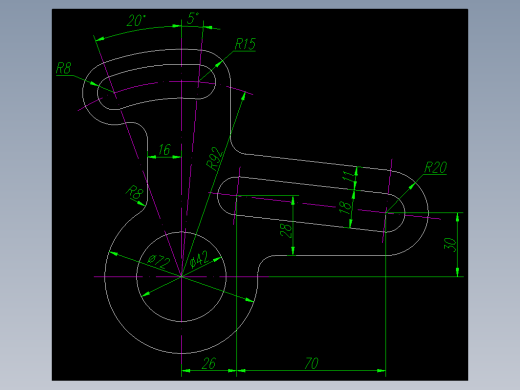The image size is (520, 390).
Task: Select the 18 slot width dimension text
Action: point(345,207)
